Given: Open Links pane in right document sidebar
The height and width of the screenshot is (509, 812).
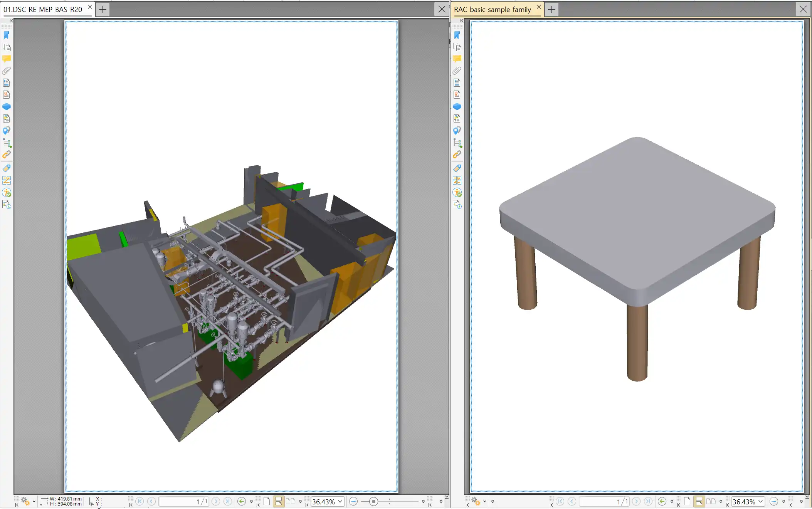Looking at the screenshot, I should [x=457, y=155].
